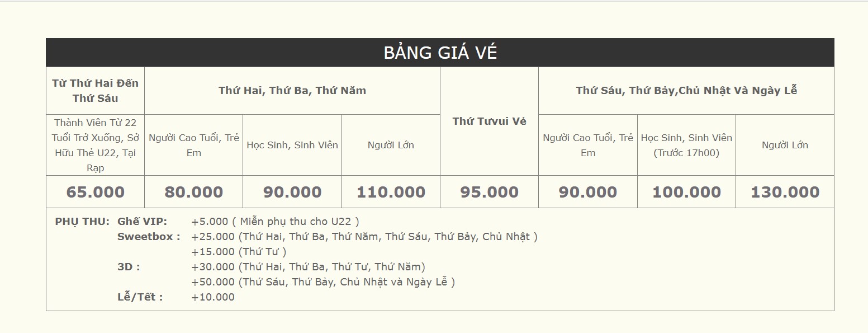This screenshot has height=333, width=868.
Task: Click the Thứ Sáu, Thứ Bảy, Chủ Nhật header
Action: point(686,91)
